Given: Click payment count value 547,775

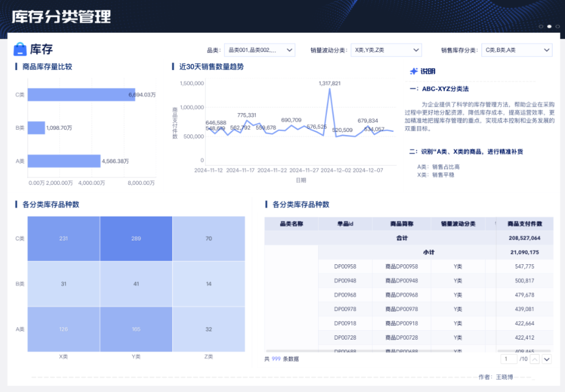Looking at the screenshot, I should pyautogui.click(x=525, y=266).
